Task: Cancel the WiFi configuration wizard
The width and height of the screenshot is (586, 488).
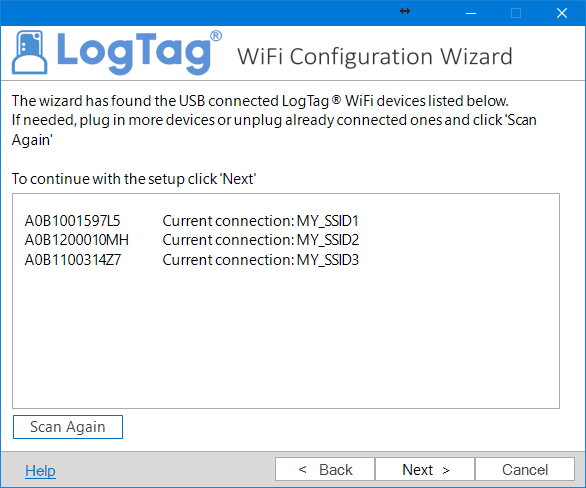Action: pos(525,469)
